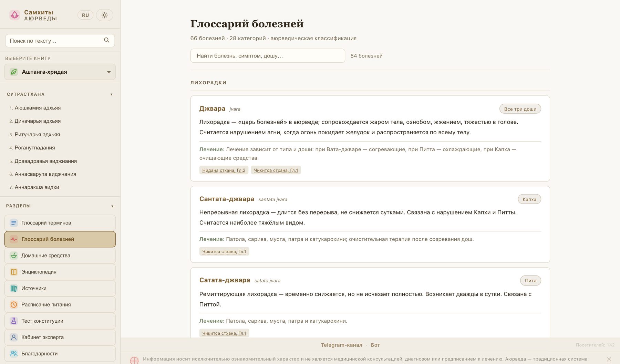Focus the 'Поиск по тексту' field

pos(60,41)
